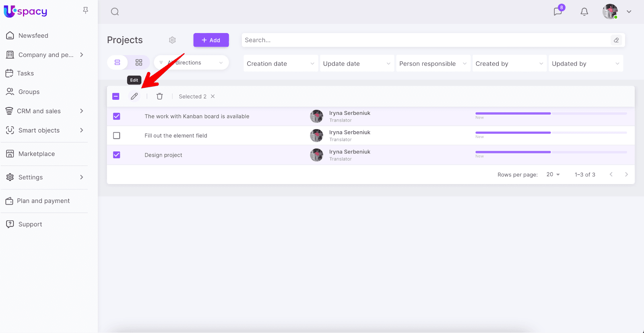Delete selected projects with trash icon
The width and height of the screenshot is (644, 333).
click(160, 96)
